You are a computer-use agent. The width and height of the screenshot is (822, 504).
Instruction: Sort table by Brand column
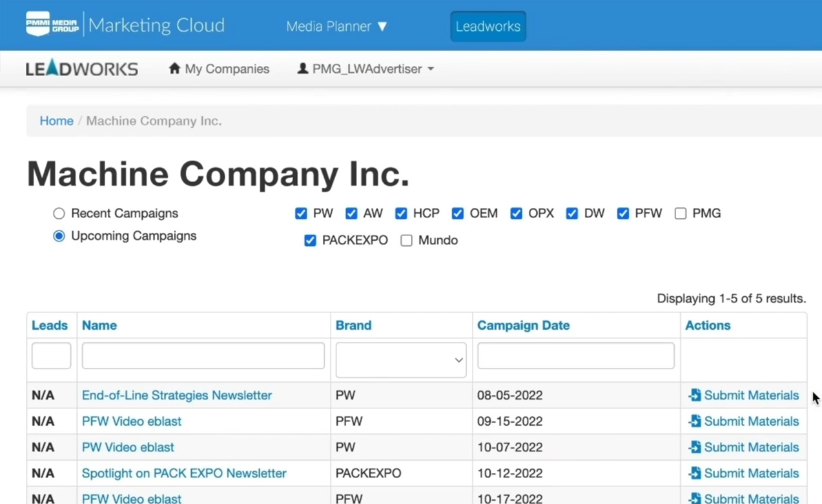pos(353,325)
